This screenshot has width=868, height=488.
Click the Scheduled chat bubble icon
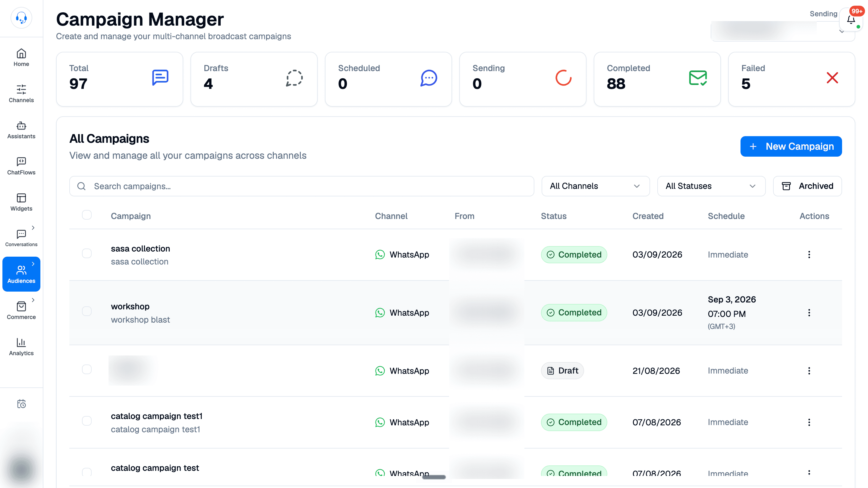click(x=429, y=78)
